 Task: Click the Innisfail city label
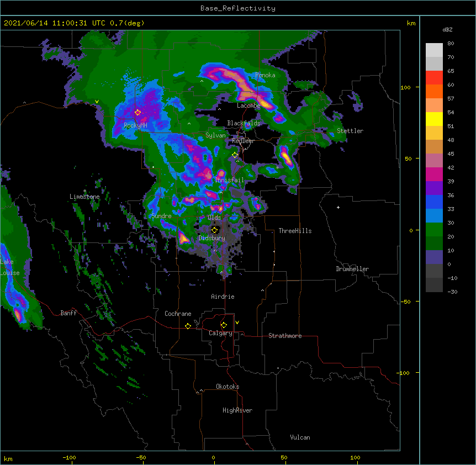(x=229, y=180)
